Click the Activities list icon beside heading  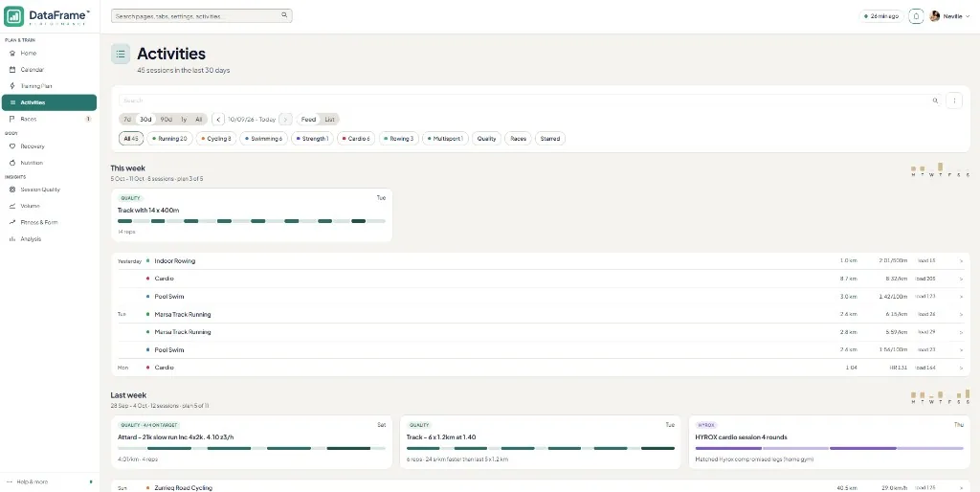tap(121, 55)
